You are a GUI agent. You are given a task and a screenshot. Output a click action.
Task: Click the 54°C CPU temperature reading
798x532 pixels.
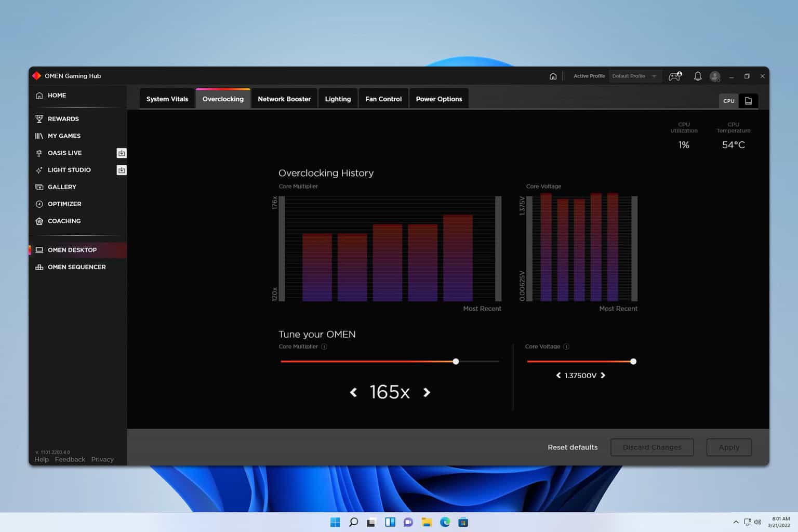coord(733,145)
